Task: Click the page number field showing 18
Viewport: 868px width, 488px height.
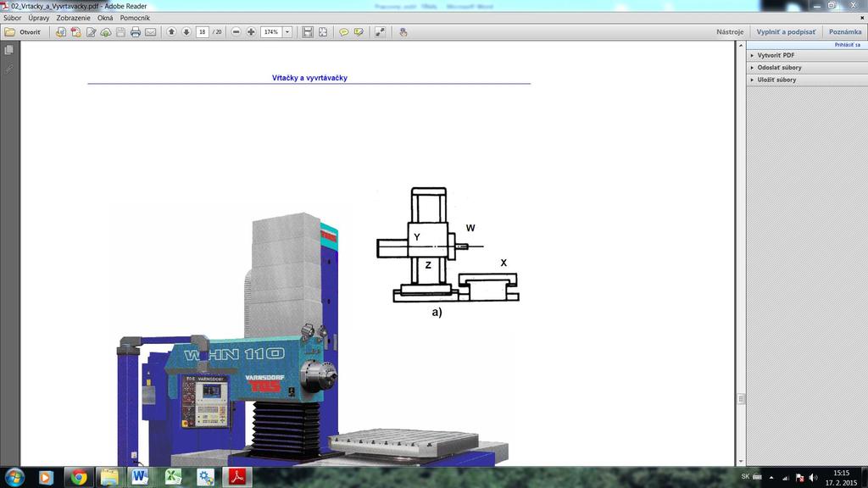Action: (203, 32)
